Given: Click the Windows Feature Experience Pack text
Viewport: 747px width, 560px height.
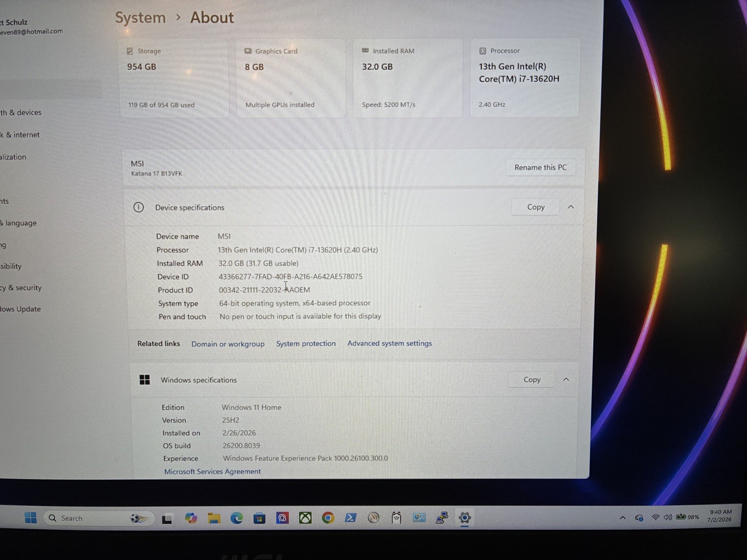Looking at the screenshot, I should tap(305, 458).
